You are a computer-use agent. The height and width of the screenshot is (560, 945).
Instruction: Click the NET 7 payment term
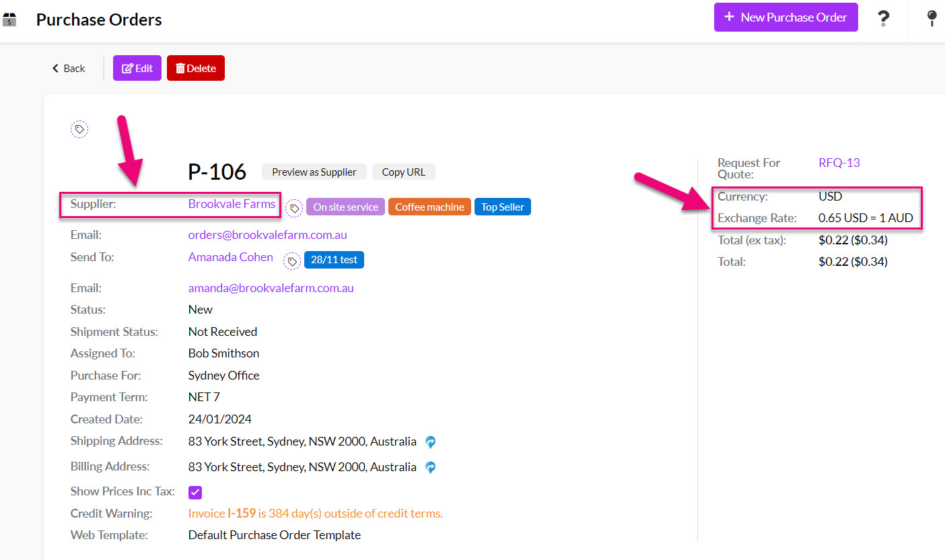[204, 397]
